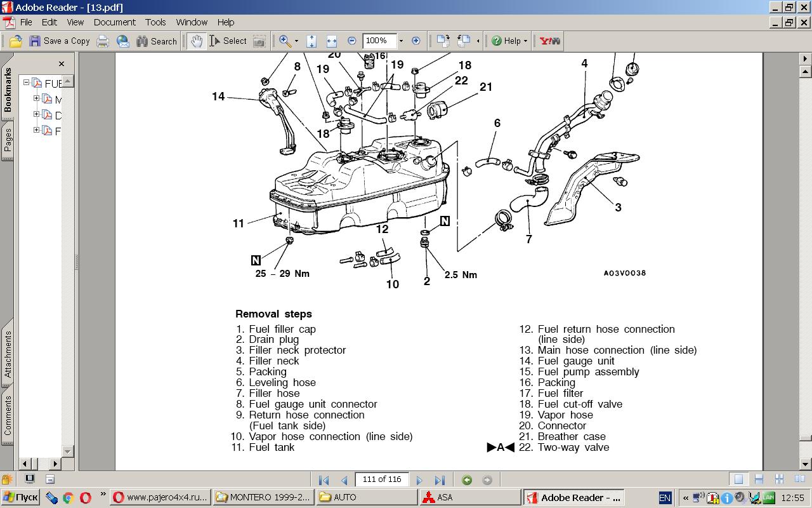The width and height of the screenshot is (812, 508).
Task: Select the Hand tool in toolbar
Action: (x=197, y=41)
